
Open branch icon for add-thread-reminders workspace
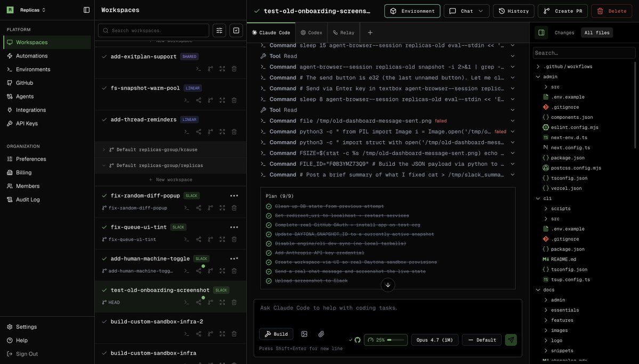[x=211, y=132]
